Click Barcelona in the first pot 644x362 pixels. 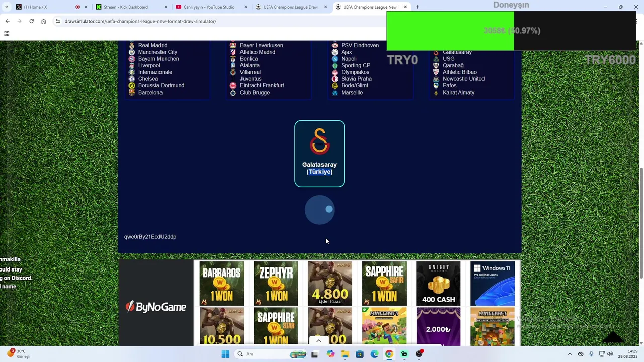150,93
